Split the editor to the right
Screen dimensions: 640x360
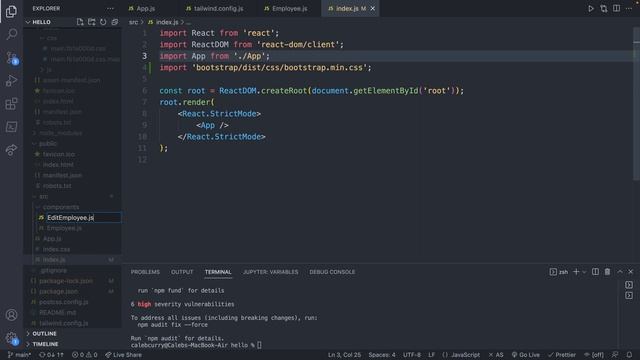616,9
